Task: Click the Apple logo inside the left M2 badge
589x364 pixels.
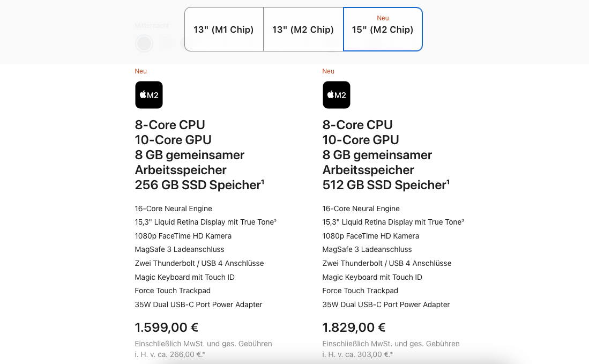Action: pos(143,94)
